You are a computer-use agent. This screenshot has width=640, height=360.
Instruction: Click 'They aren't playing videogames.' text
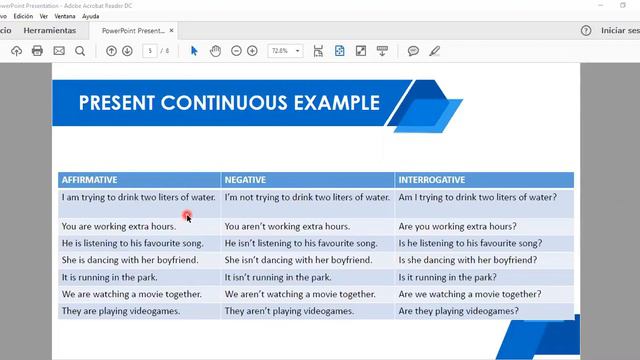coord(289,311)
